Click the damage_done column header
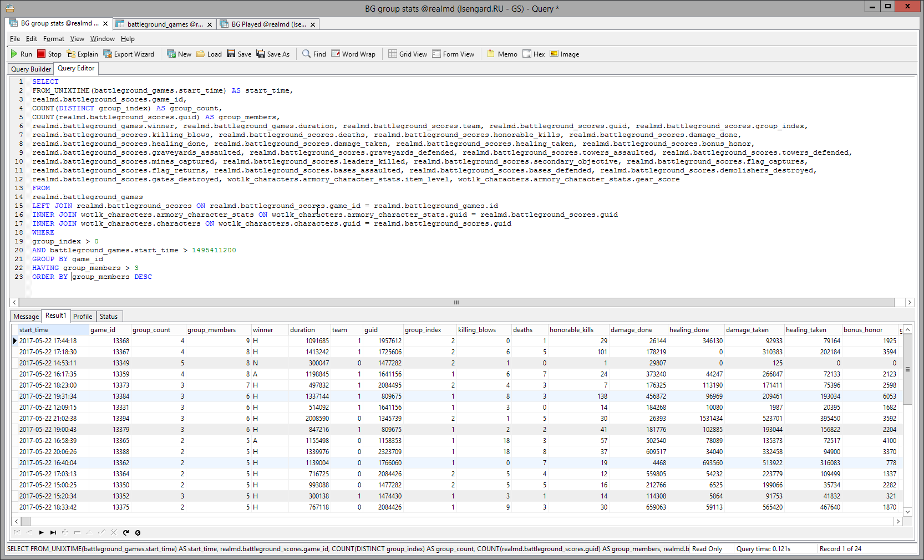This screenshot has width=924, height=560. pos(638,330)
